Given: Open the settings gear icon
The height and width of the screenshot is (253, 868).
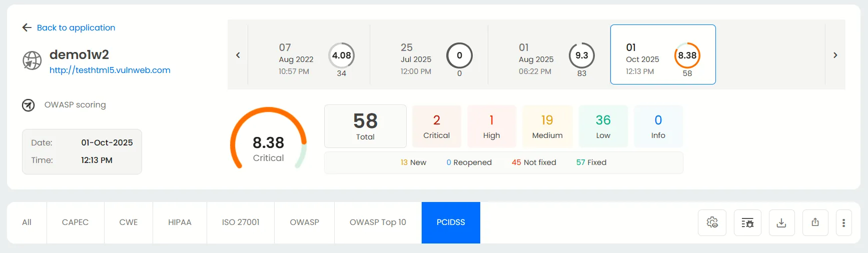Looking at the screenshot, I should (x=712, y=222).
